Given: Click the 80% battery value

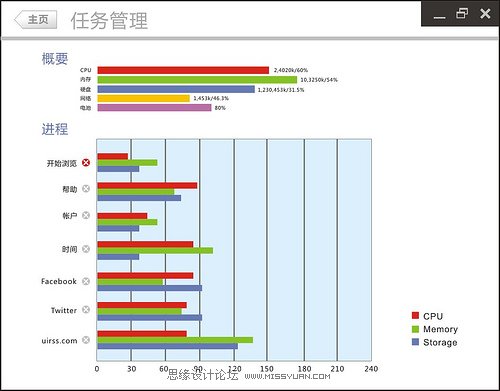Looking at the screenshot, I should click(x=220, y=108).
